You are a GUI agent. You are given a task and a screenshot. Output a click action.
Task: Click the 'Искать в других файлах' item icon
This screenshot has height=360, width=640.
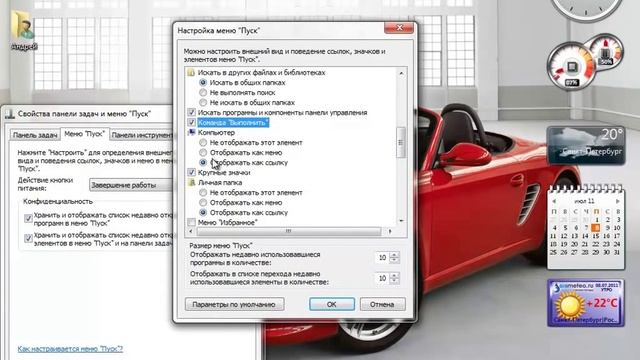pyautogui.click(x=191, y=73)
